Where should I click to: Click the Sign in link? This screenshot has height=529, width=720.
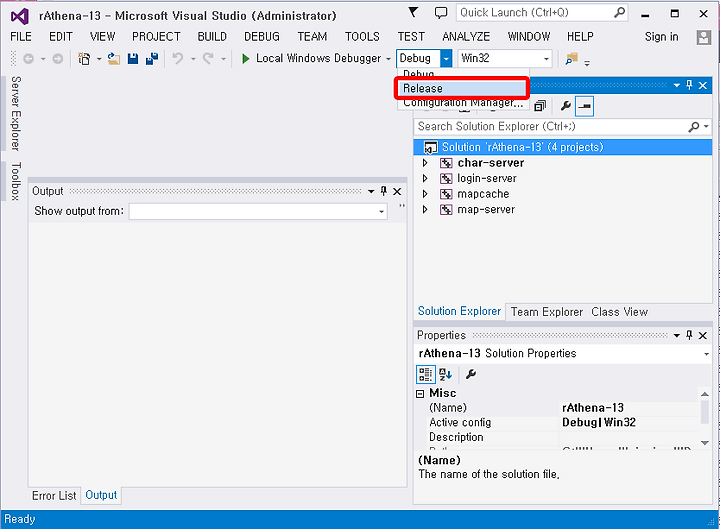click(661, 37)
